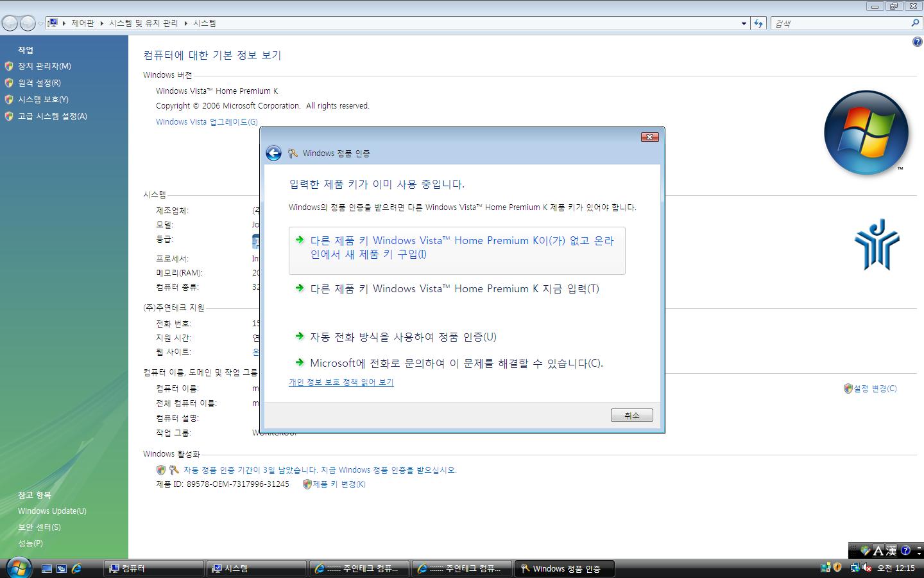Switch to the 시스템 taskbar button
The width and height of the screenshot is (924, 578).
pyautogui.click(x=257, y=568)
